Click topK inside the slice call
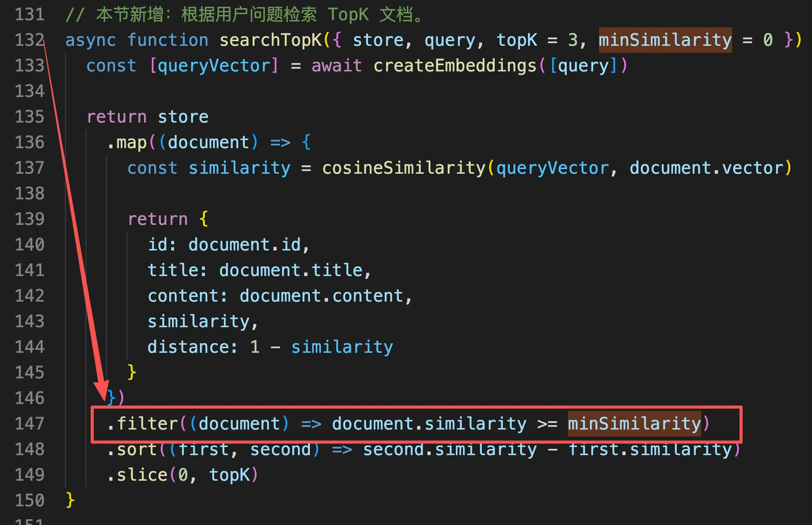Viewport: 812px width, 525px height. tap(229, 475)
